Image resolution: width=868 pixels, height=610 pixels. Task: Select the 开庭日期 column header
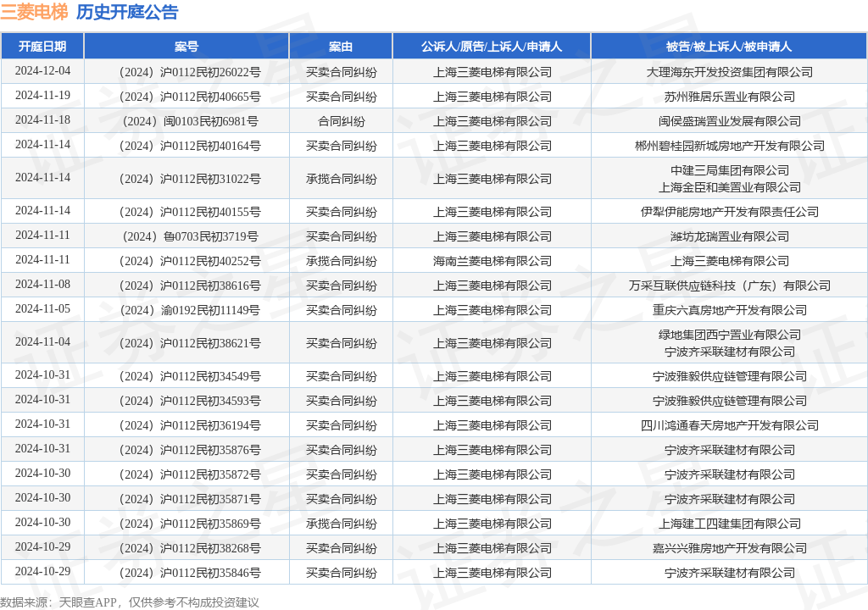(42, 47)
